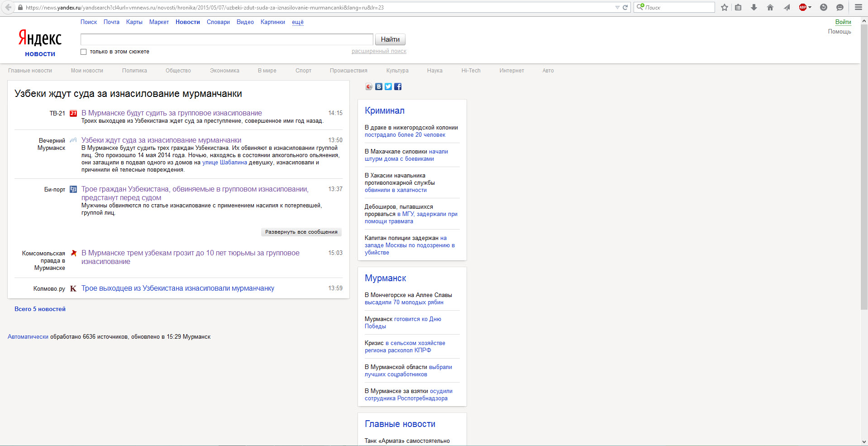Click the paper plane send icon
Image resolution: width=868 pixels, height=446 pixels.
coord(787,7)
